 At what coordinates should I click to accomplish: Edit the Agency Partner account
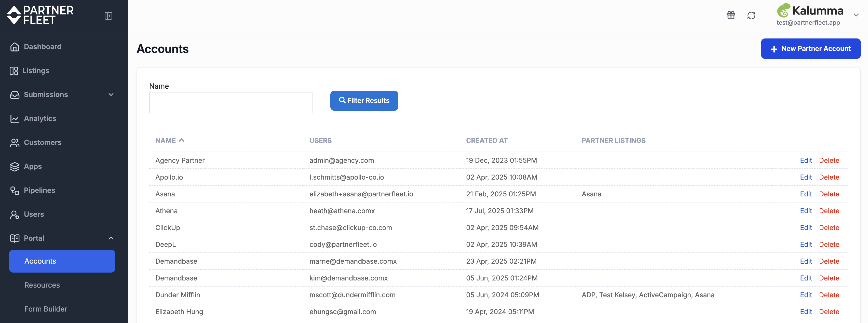click(806, 160)
